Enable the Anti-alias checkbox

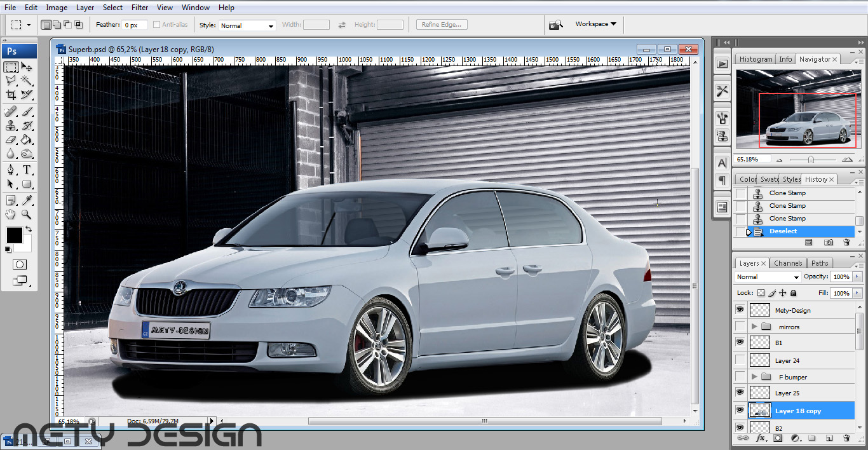[156, 25]
